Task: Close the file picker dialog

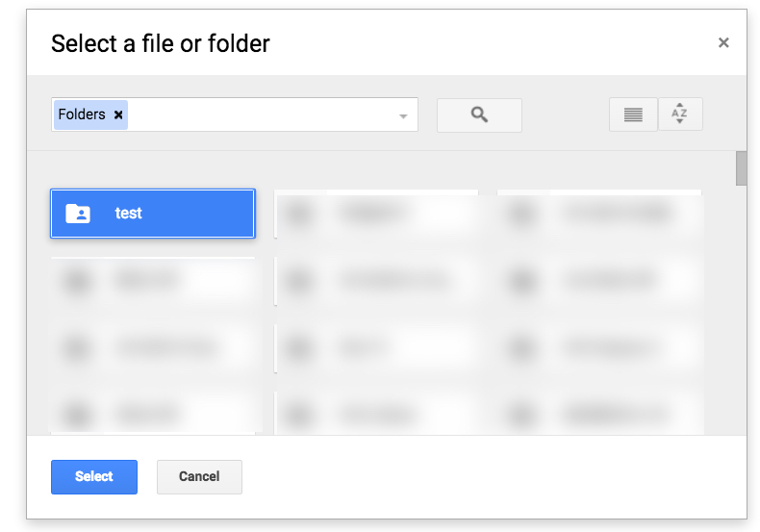Action: point(723,42)
